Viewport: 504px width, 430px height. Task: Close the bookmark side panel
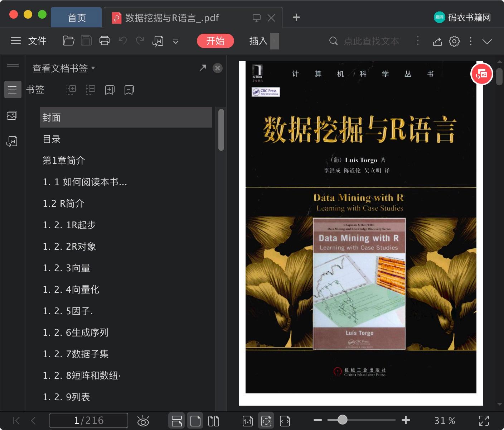click(218, 68)
